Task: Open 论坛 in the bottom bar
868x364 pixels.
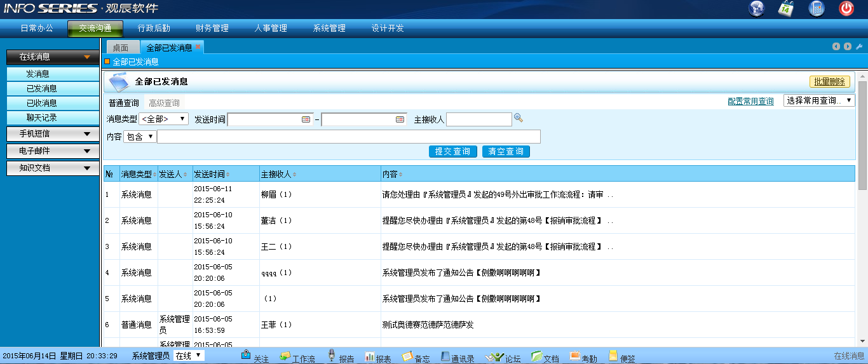Action: (503, 357)
